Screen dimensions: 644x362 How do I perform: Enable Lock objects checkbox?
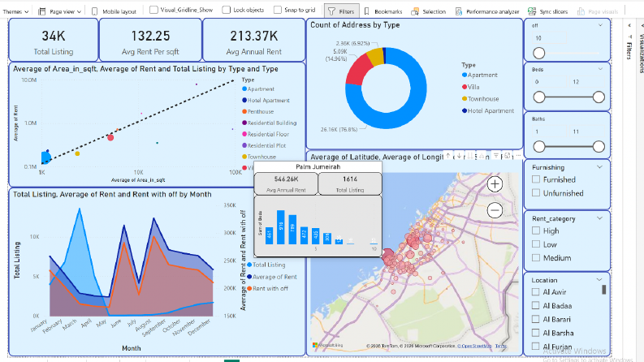click(227, 10)
